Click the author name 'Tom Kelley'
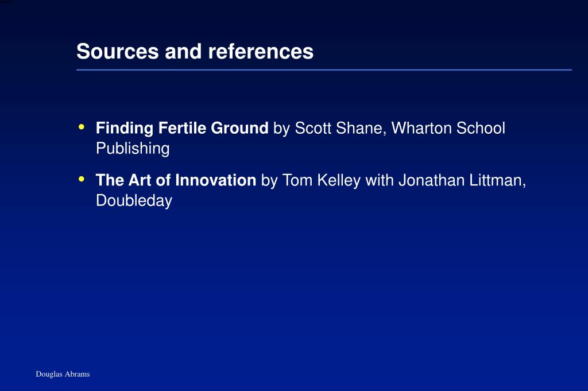Viewport: 588px width, 391px height. point(322,180)
